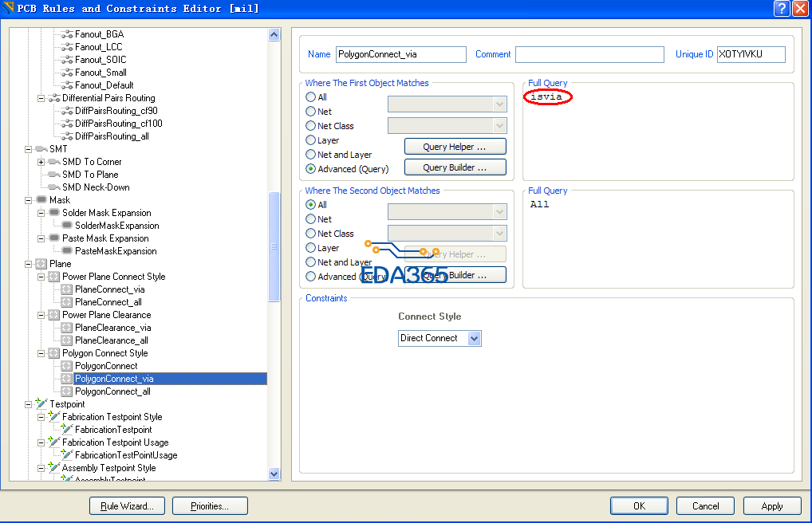This screenshot has height=523, width=812.
Task: Collapse the SMT category node
Action: [x=29, y=149]
